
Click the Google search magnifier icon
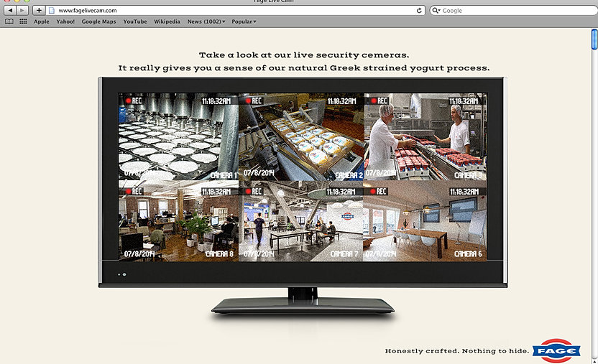coord(436,10)
